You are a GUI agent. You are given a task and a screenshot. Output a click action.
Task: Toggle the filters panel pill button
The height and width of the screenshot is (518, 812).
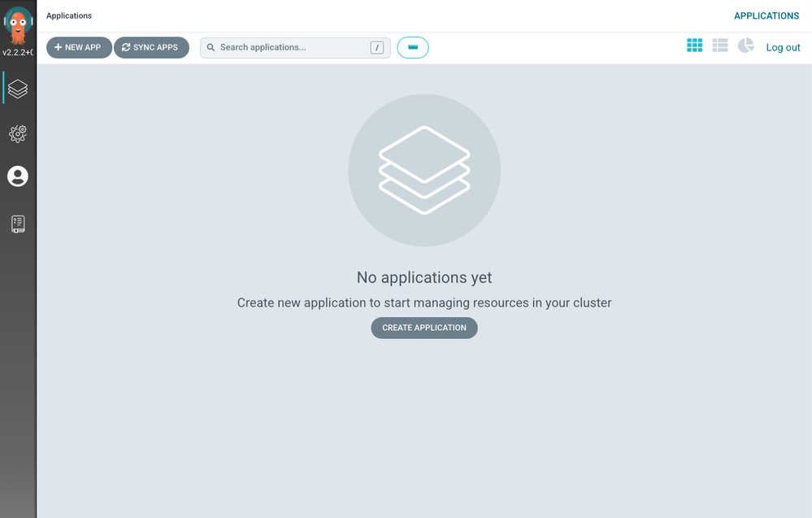(413, 48)
